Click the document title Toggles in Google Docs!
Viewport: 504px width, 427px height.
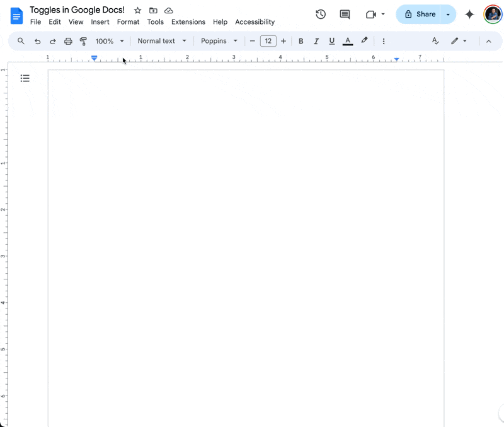point(77,10)
